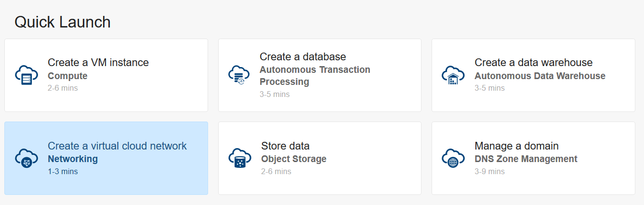Click the 'Networking' subtitle in highlighted card
The width and height of the screenshot is (644, 205).
tap(73, 159)
